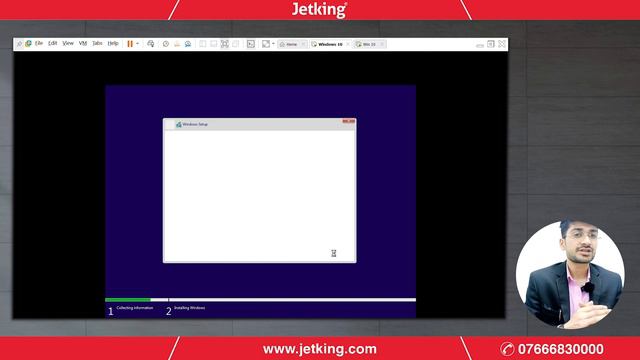Click the unity mode toolbar icon

point(236,44)
